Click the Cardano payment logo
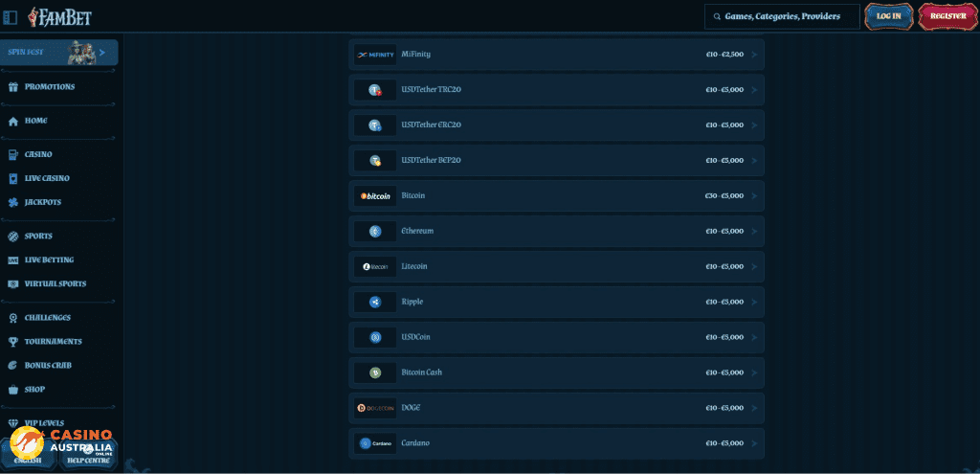The image size is (980, 474). [x=375, y=443]
